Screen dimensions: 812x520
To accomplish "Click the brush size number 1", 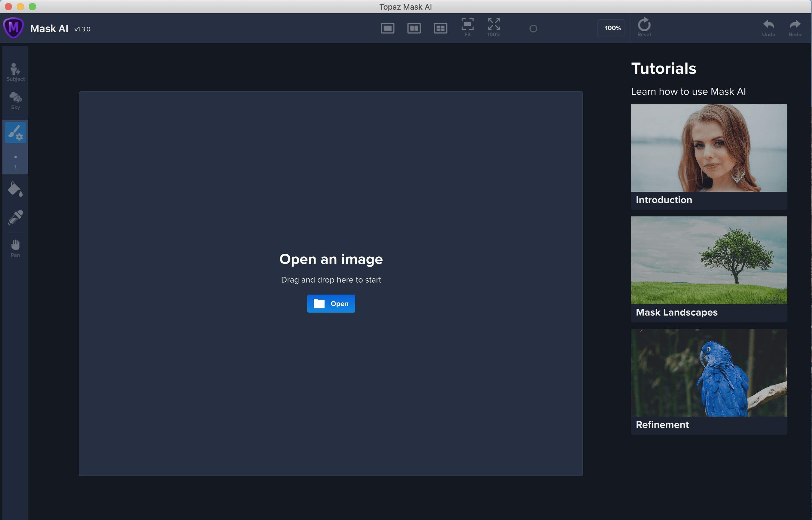I will [15, 167].
